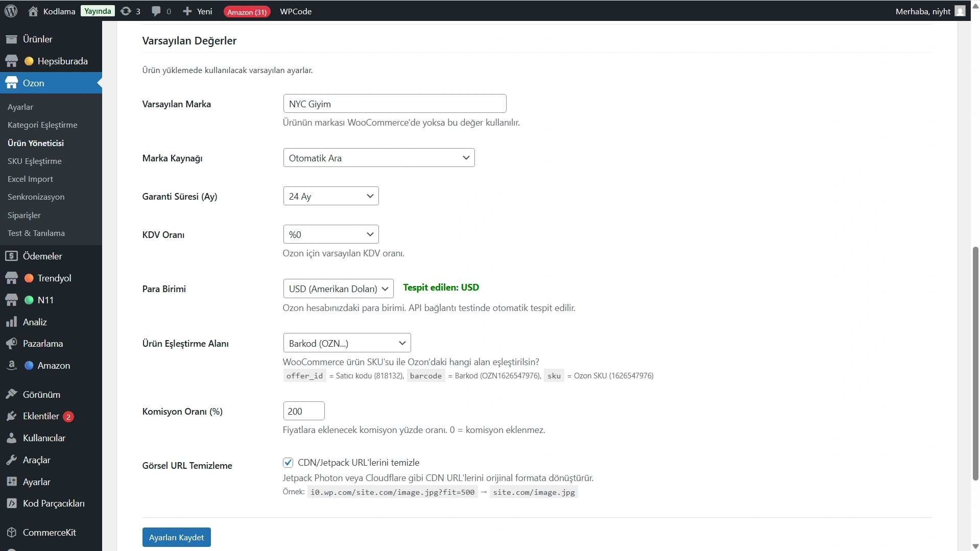Open Kategori Eşleştirme submenu item

point(42,125)
